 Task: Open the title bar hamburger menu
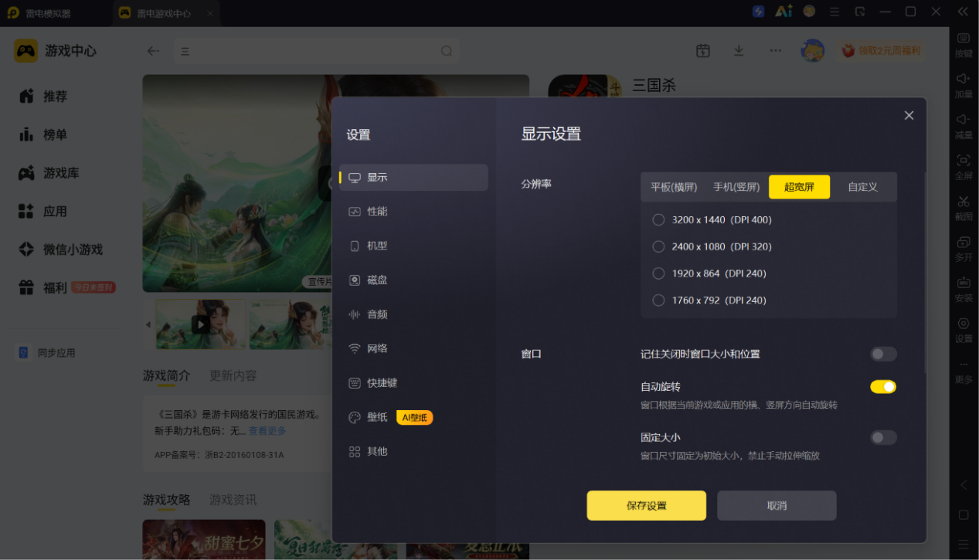click(834, 12)
